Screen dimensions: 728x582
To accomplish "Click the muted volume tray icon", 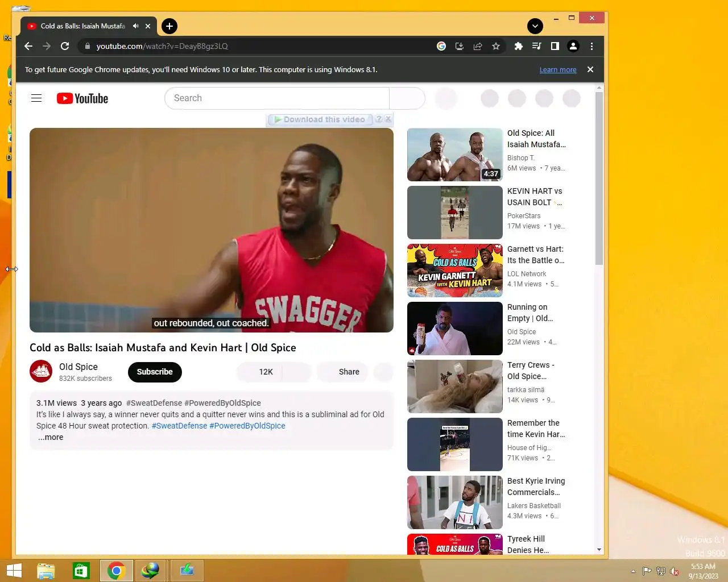I will (675, 571).
